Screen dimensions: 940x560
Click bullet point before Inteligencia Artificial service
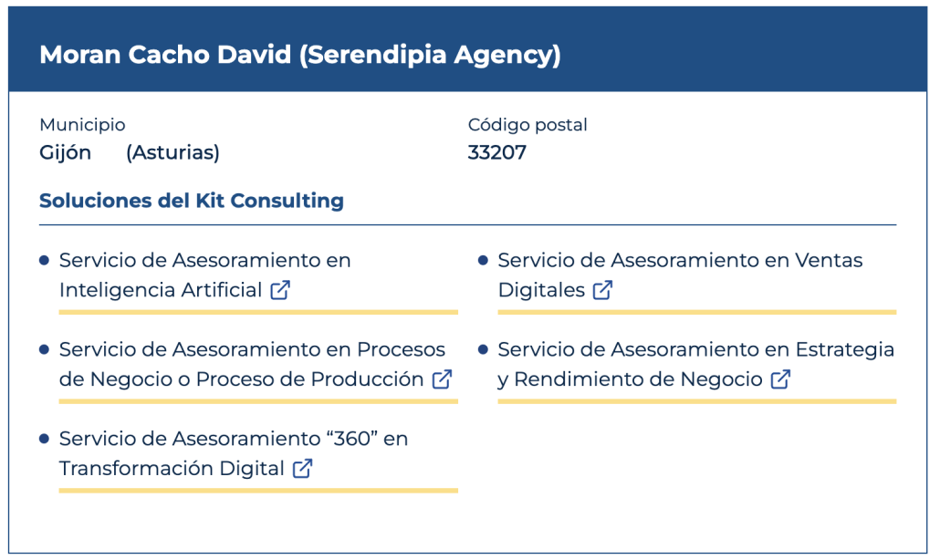point(44,261)
